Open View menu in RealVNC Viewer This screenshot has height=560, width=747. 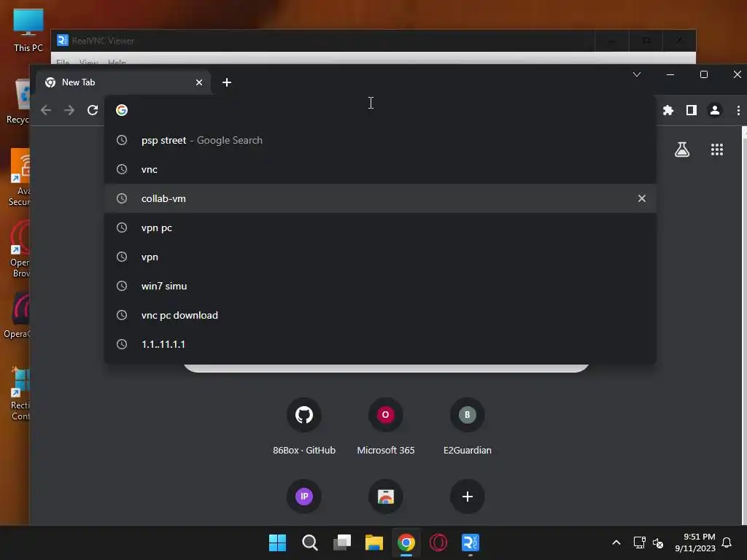[88, 63]
